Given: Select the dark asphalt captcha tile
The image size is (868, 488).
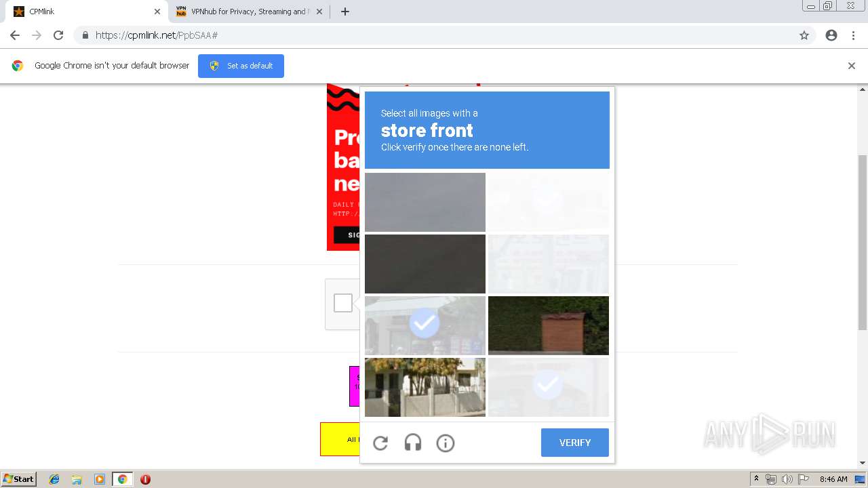Looking at the screenshot, I should pyautogui.click(x=425, y=264).
